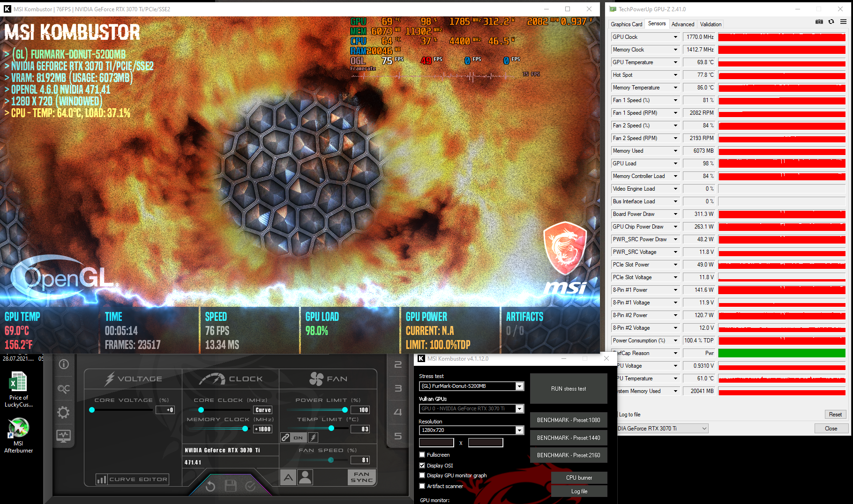Open Afterburner information panel icon
853x504 pixels.
coord(64,364)
